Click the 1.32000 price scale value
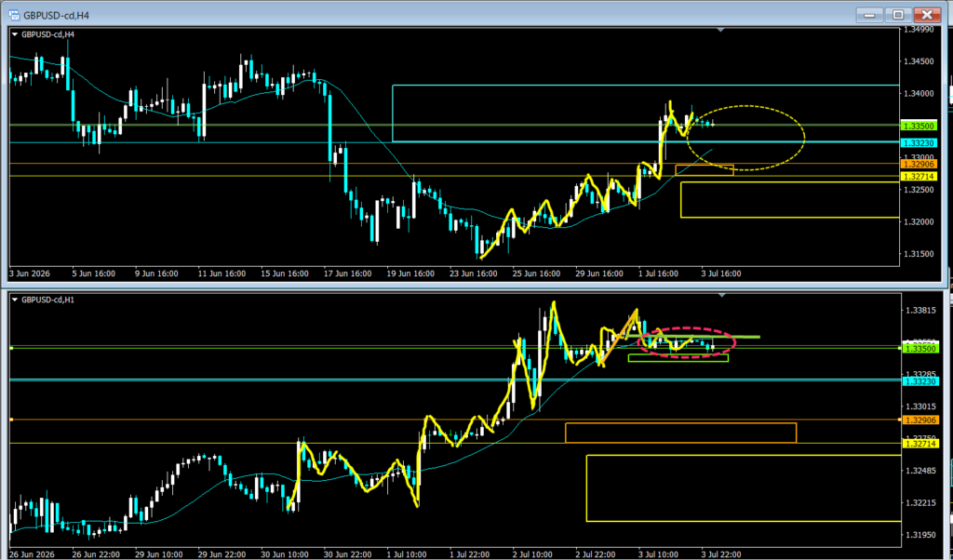The image size is (953, 560). [x=918, y=221]
